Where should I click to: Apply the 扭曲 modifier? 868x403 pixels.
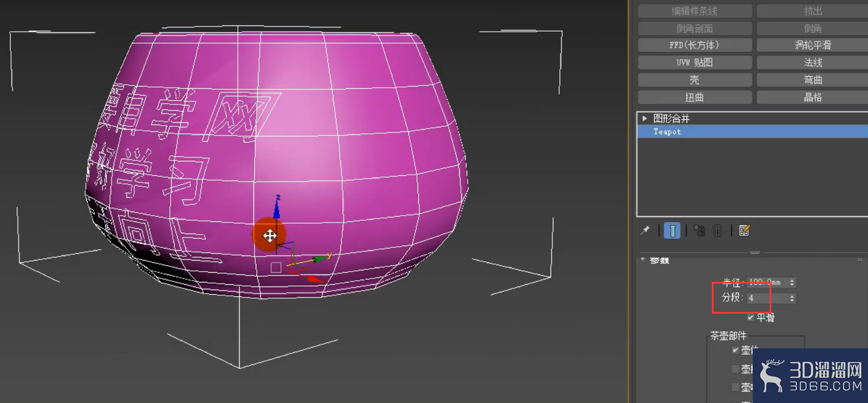click(695, 97)
